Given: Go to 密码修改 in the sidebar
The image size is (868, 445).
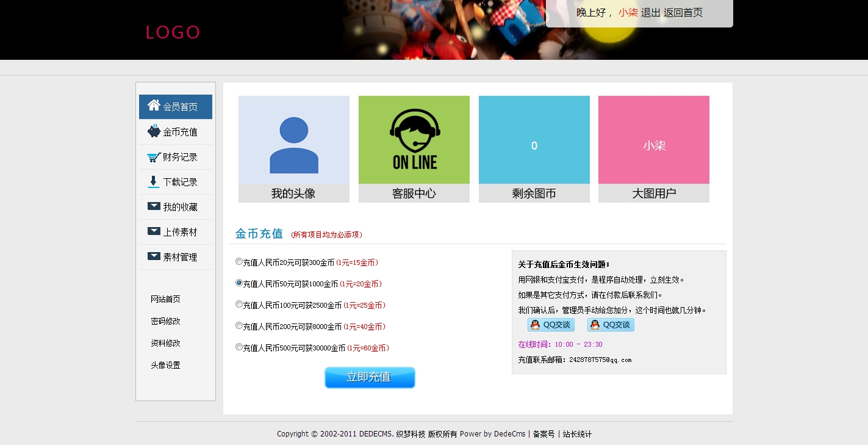Looking at the screenshot, I should [165, 321].
